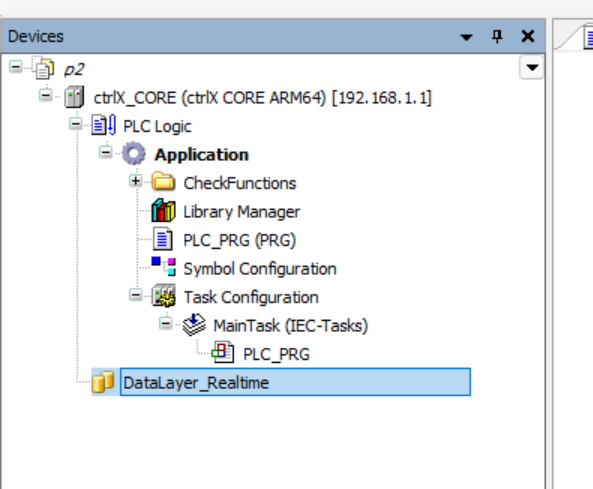The height and width of the screenshot is (489, 593).
Task: Expand the CheckFunctions folder
Action: [135, 181]
